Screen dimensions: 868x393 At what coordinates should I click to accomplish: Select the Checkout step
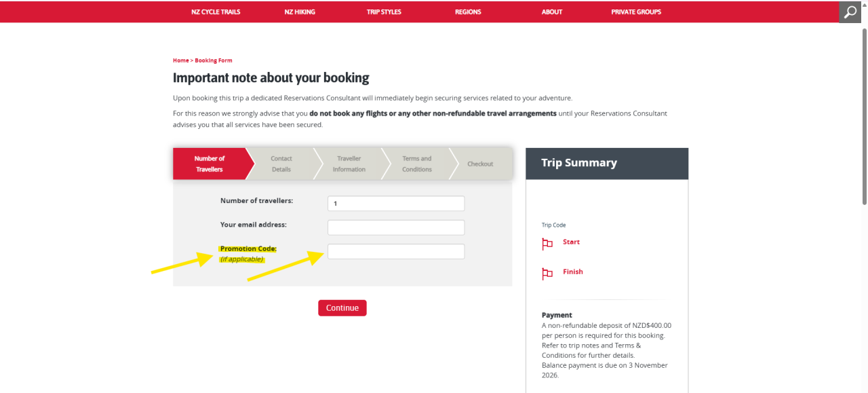coord(480,164)
